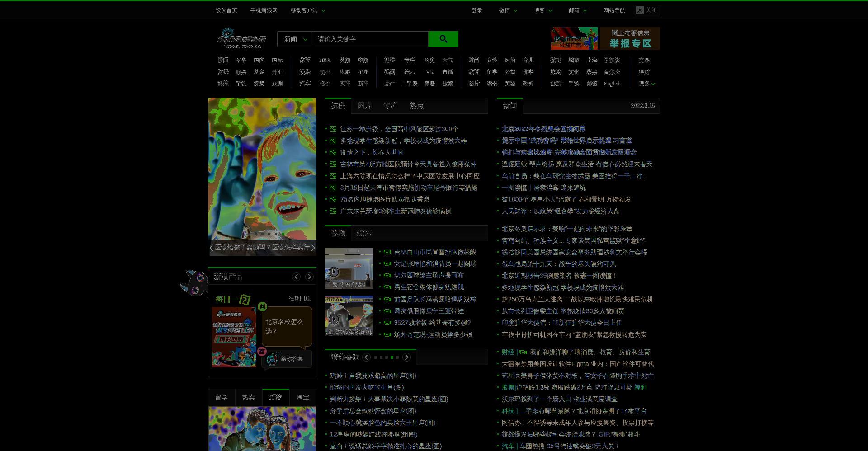868x451 pixels.
Task: Open 沃尔玛找到了一个新入口 headline
Action: (560, 399)
